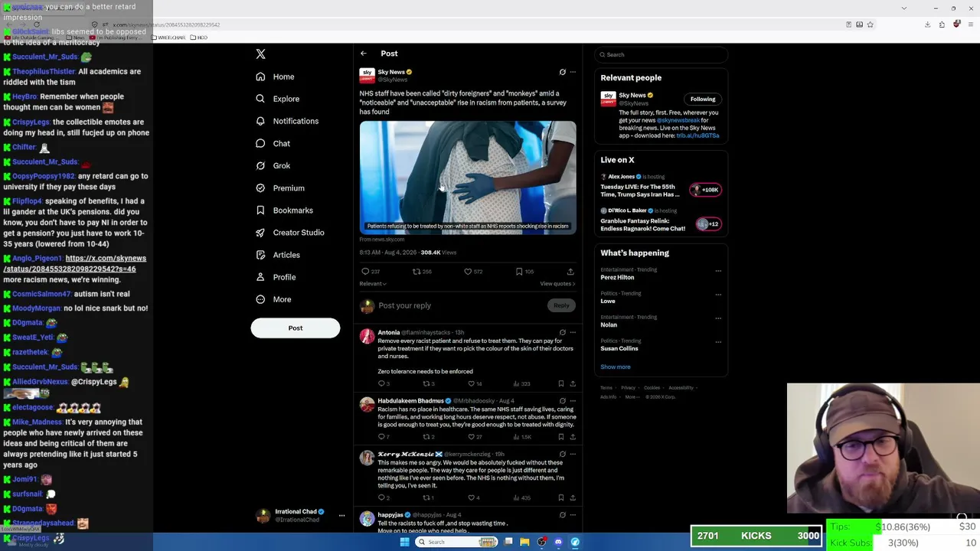This screenshot has height=551, width=980.
Task: Open Grok options on Kerry McKenzie's reply
Action: click(563, 455)
